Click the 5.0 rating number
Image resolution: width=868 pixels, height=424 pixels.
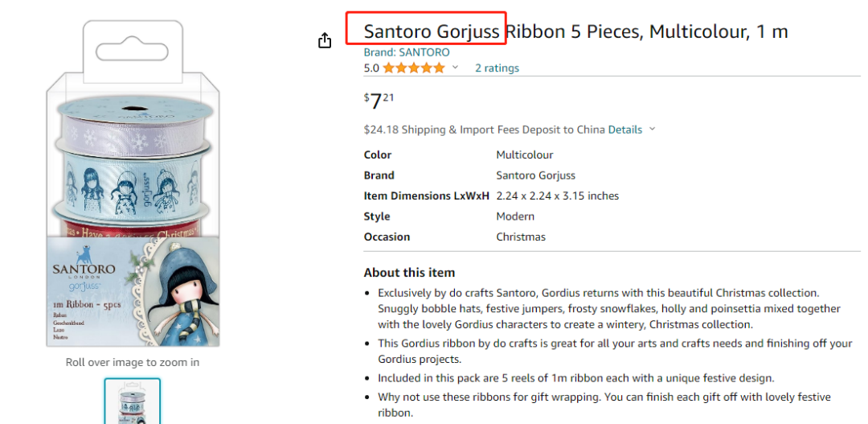click(x=371, y=68)
